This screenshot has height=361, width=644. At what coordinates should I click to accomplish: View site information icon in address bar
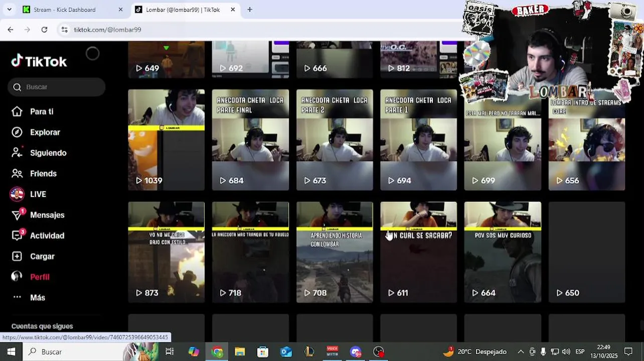click(64, 30)
